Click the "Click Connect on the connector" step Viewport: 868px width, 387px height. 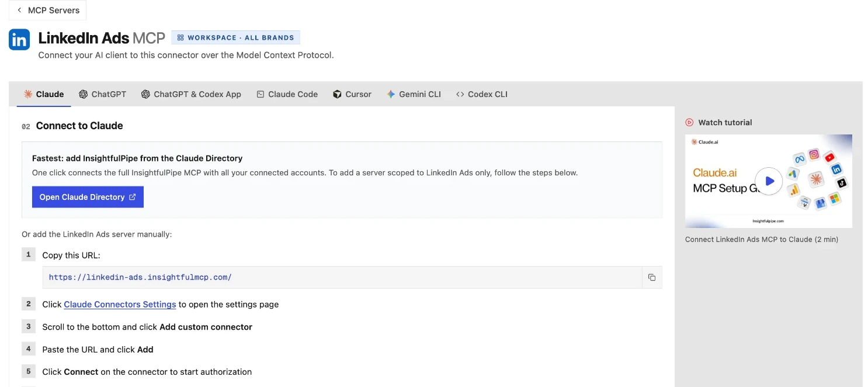[x=147, y=372]
